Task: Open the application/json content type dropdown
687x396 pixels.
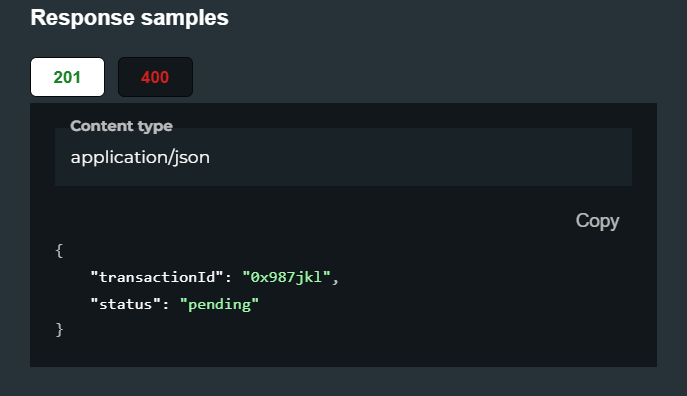Action: (x=344, y=157)
